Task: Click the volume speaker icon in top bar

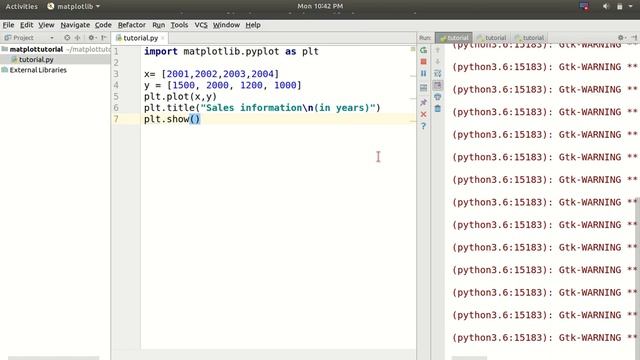Action: pos(606,7)
